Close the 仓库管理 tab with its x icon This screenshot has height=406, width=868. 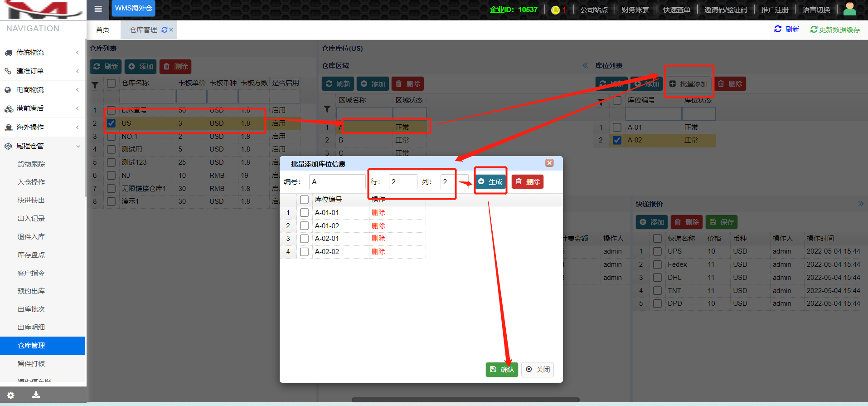[171, 30]
